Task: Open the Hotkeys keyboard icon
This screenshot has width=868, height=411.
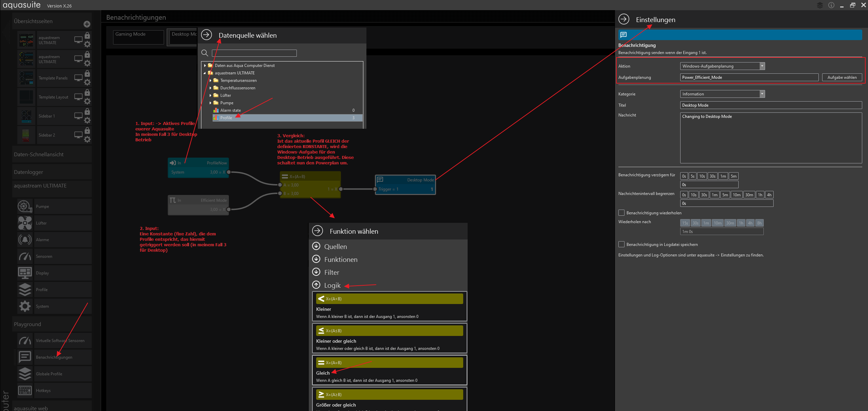Action: [25, 390]
